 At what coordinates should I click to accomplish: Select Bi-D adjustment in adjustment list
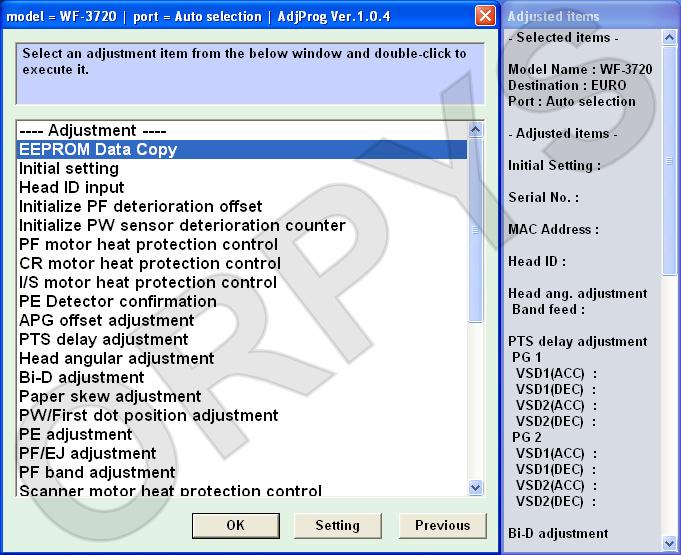coord(242,377)
